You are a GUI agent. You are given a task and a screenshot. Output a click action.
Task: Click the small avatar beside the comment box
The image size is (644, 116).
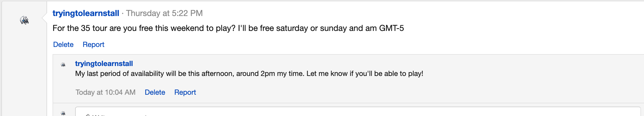click(63, 113)
